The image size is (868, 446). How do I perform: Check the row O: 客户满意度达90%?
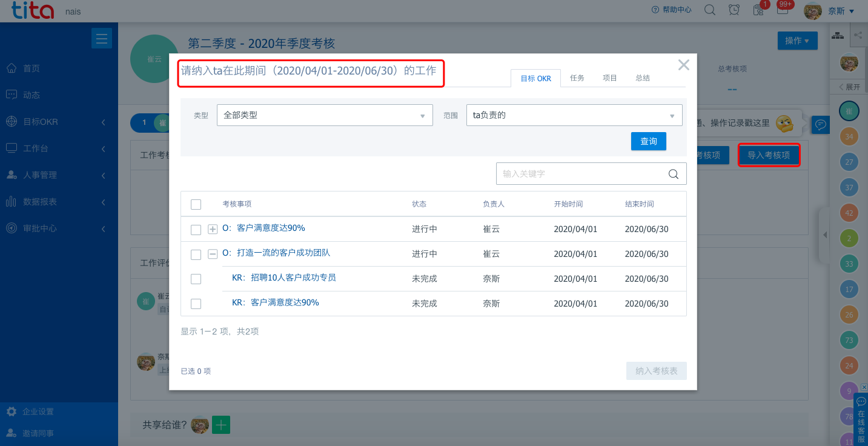coord(196,230)
